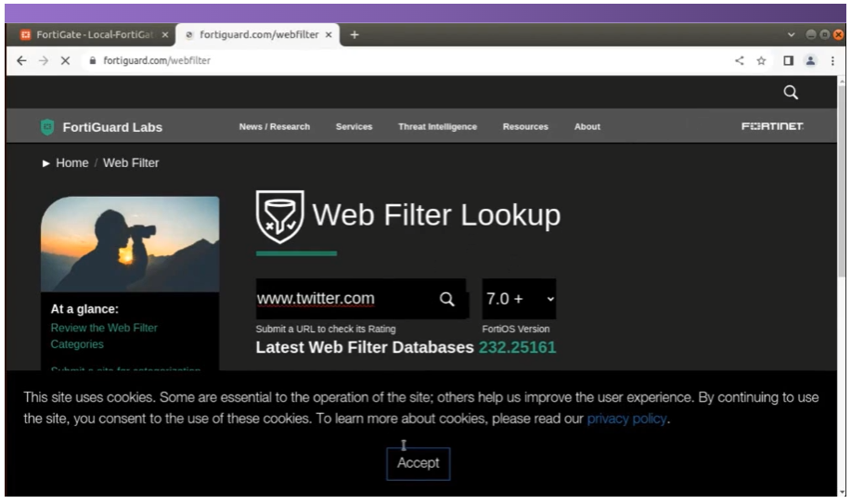Click the browser forward arrow
This screenshot has height=504, width=851.
(x=44, y=61)
